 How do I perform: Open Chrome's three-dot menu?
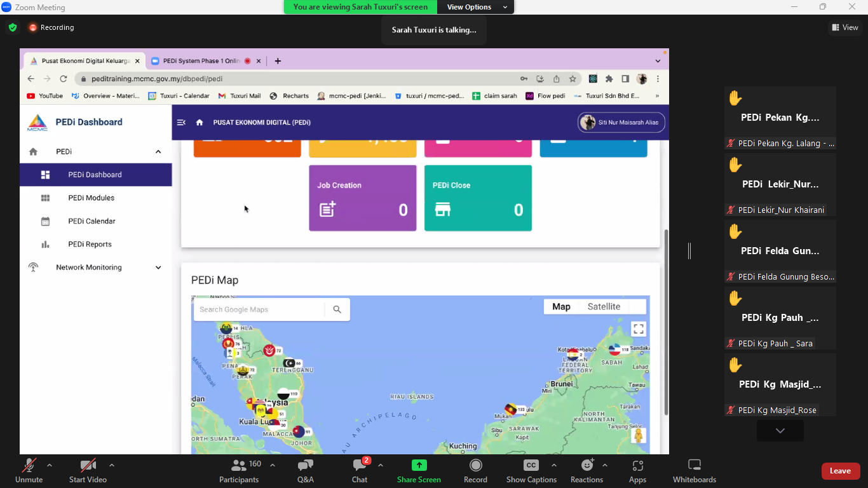pos(658,79)
